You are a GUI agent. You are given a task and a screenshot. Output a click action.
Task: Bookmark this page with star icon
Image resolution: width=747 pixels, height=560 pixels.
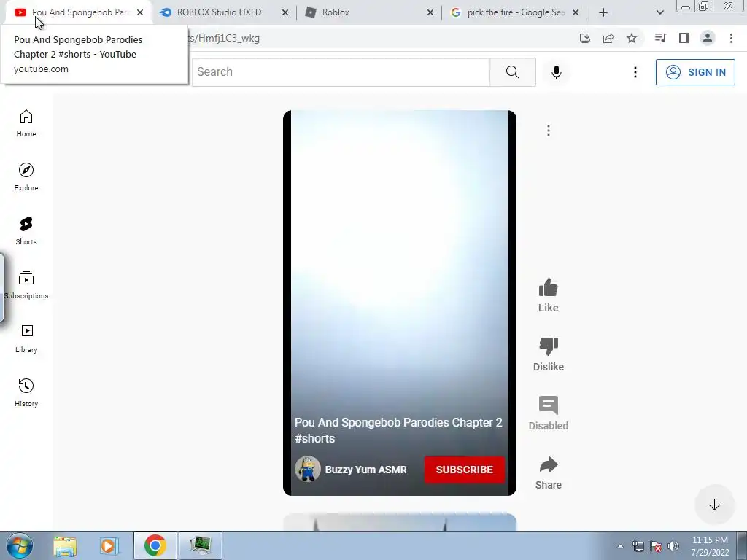click(x=632, y=38)
